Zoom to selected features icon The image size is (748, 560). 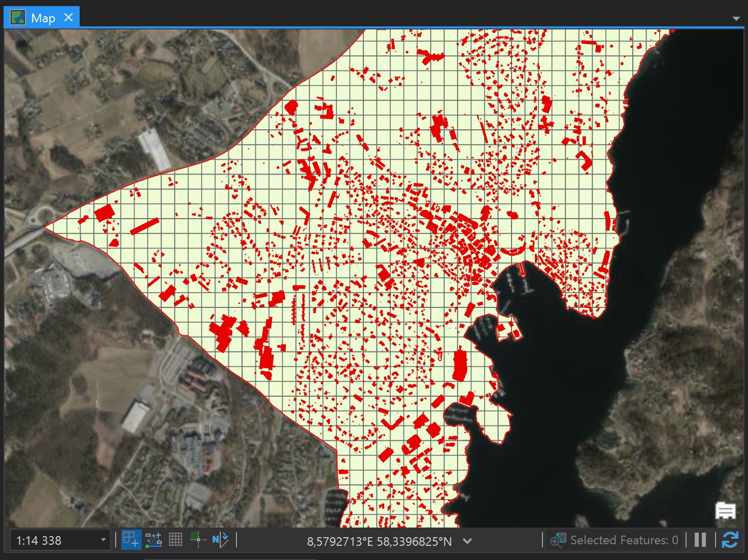click(x=558, y=540)
